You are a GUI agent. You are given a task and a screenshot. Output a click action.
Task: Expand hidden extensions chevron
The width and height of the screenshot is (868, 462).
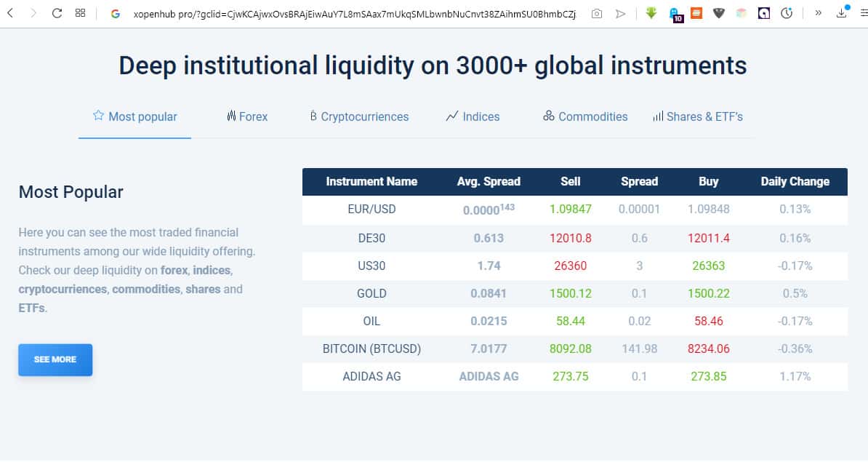tap(819, 13)
